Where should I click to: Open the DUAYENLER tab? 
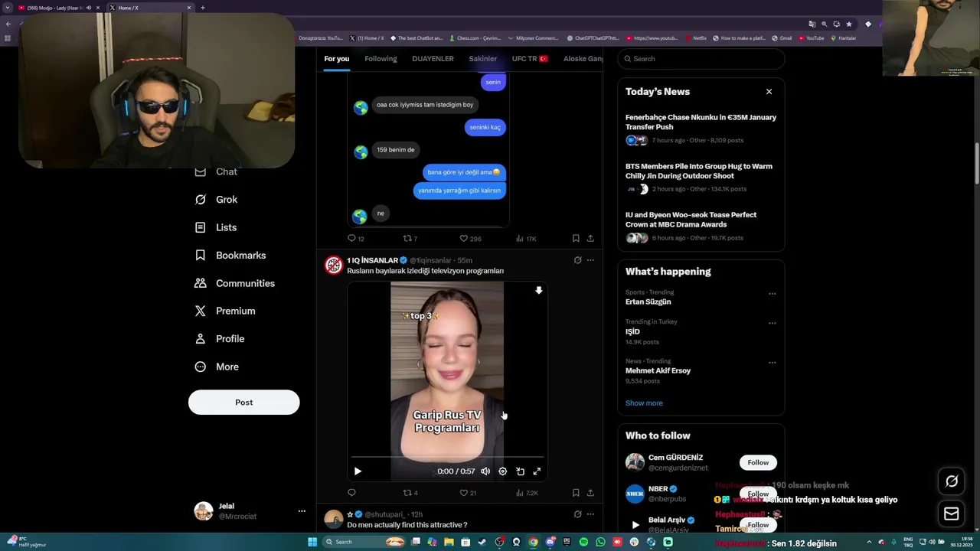coord(433,59)
